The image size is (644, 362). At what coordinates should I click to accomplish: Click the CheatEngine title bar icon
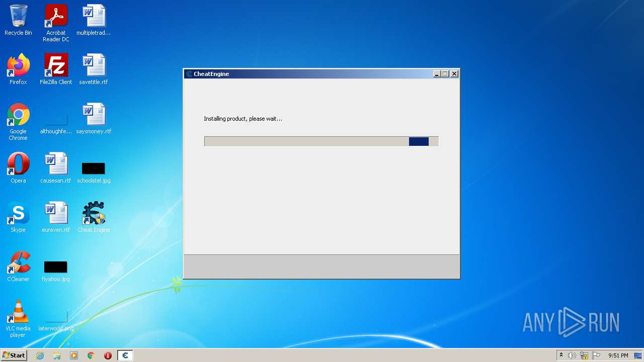coord(189,74)
